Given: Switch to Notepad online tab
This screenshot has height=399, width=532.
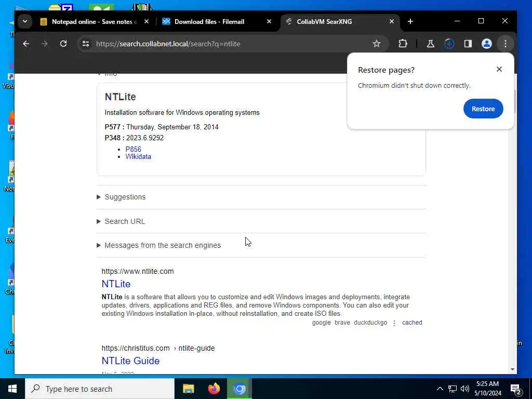Looking at the screenshot, I should (x=95, y=22).
